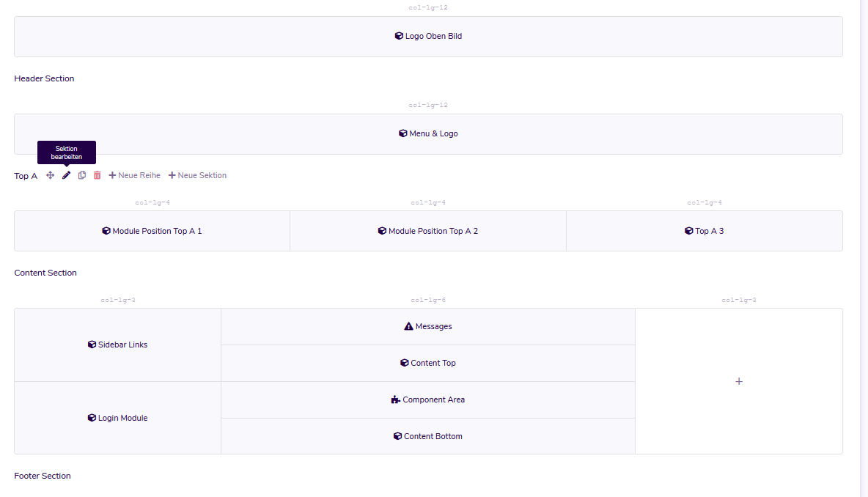
Task: Select the Content Top block
Action: 428,363
